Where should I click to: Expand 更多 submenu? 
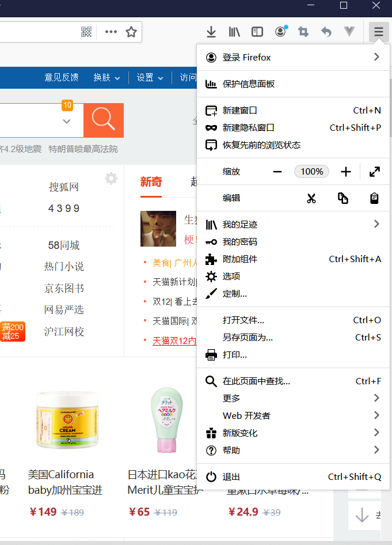coord(293,398)
